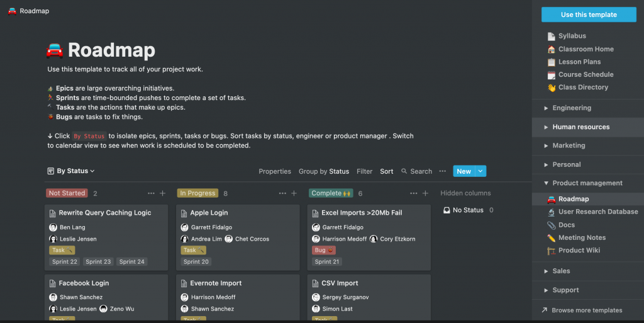This screenshot has width=644, height=323.
Task: Collapse the Product management section
Action: tap(546, 183)
